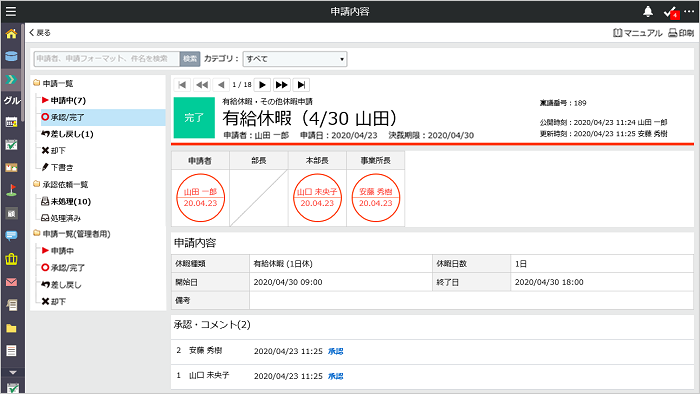
Task: Open the カテゴリ dropdown
Action: pos(295,59)
